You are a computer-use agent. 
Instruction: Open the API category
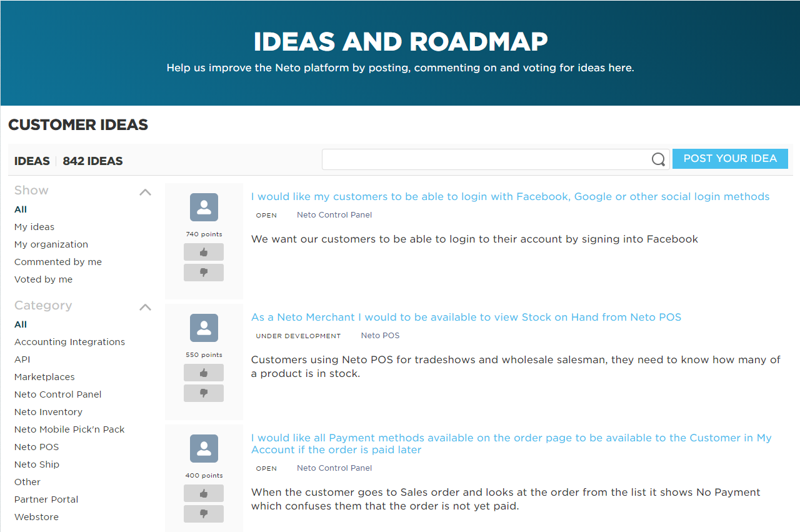pyautogui.click(x=22, y=359)
